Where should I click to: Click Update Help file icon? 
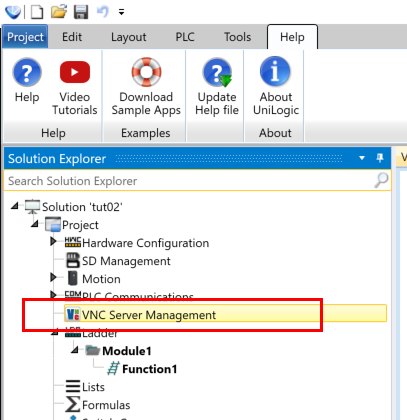click(217, 72)
